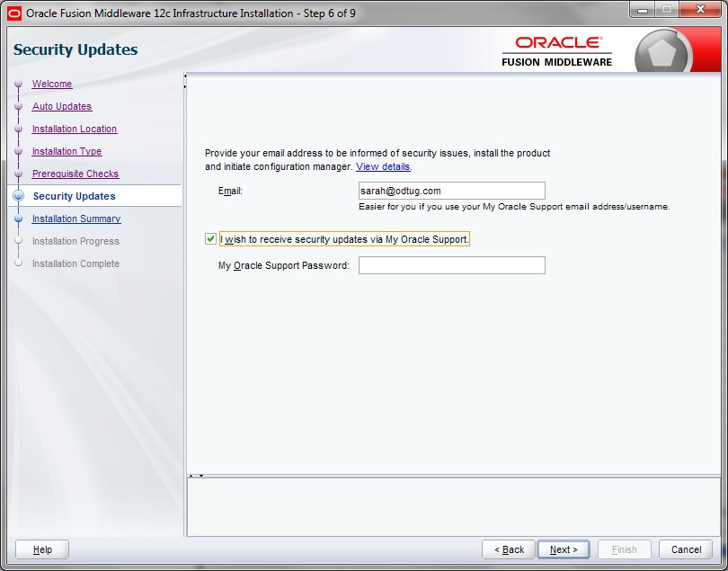Cancel the installation
728x571 pixels.
coord(686,549)
